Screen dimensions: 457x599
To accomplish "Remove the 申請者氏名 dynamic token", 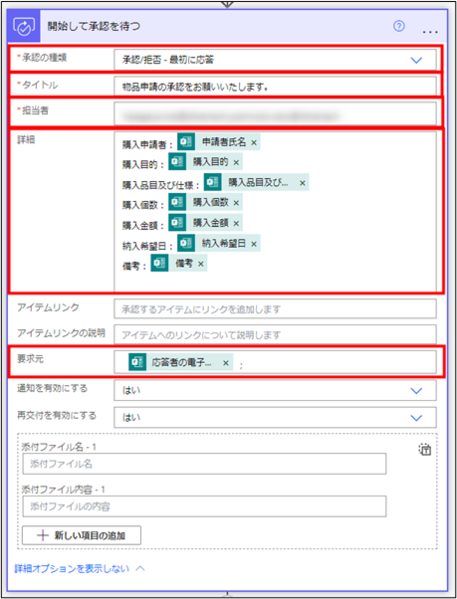I will 254,142.
